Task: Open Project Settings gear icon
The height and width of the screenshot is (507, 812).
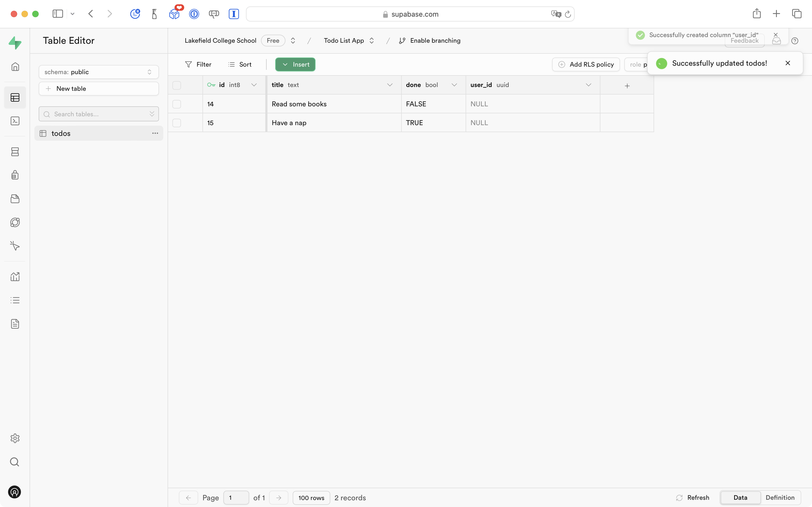Action: click(x=15, y=438)
